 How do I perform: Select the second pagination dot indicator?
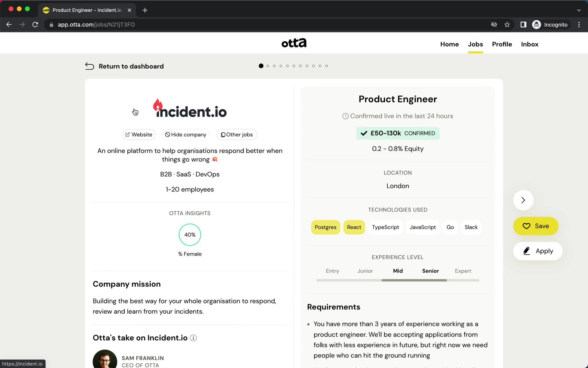[268, 66]
